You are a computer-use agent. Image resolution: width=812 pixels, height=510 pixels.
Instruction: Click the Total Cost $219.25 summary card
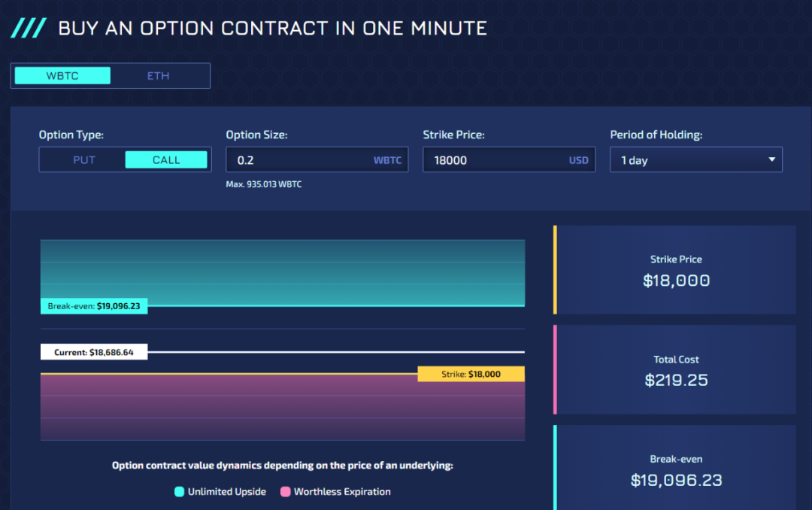tap(675, 370)
